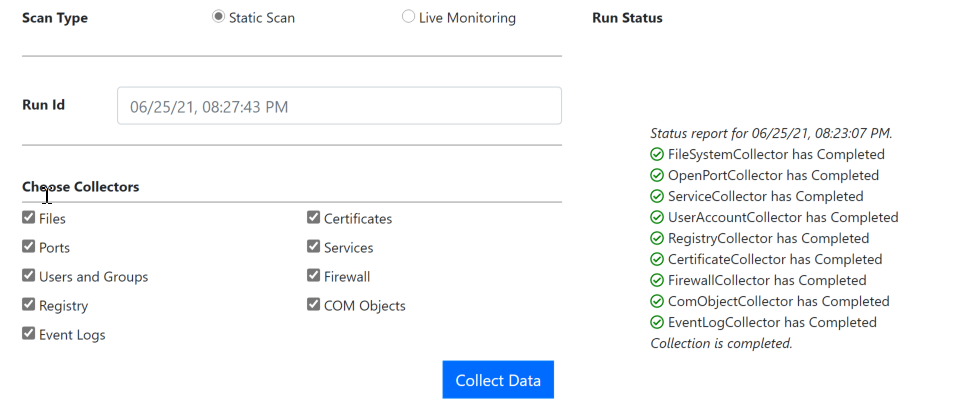Click the 'Collection is completed.' message

721,344
